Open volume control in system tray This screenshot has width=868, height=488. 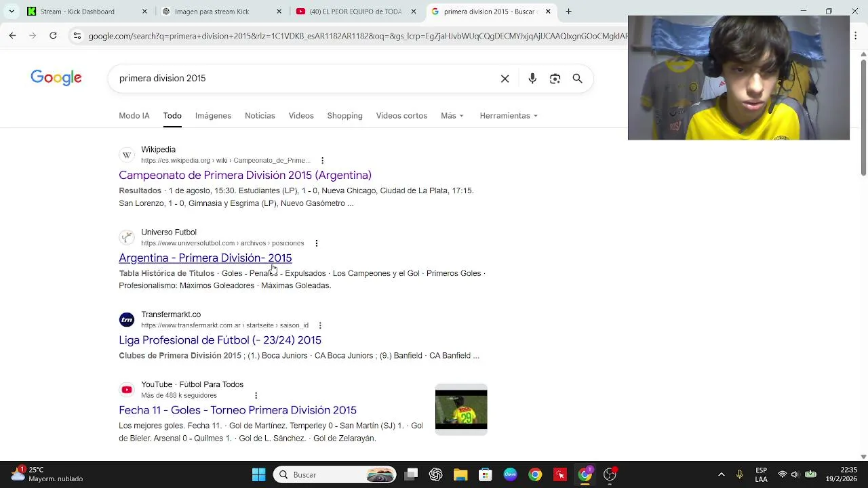(x=795, y=474)
